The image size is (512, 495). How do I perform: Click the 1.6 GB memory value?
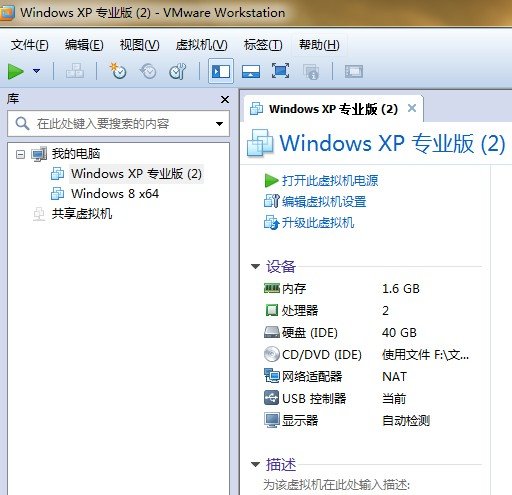tap(401, 289)
